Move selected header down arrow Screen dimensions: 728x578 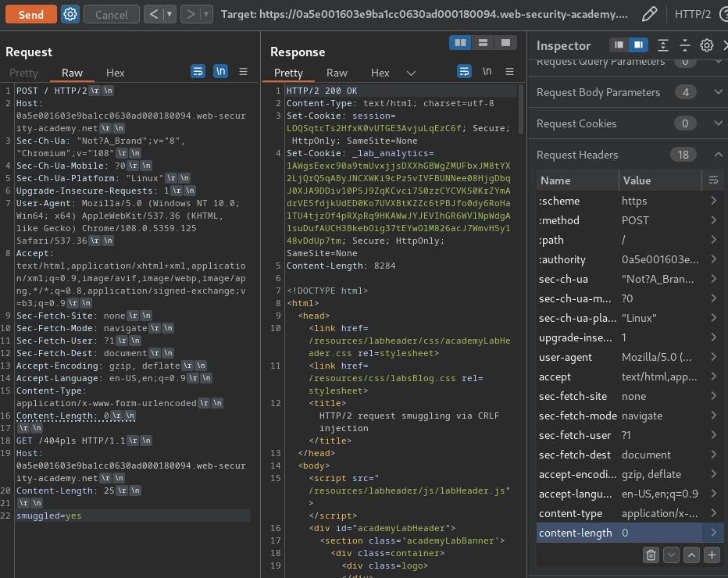(x=671, y=555)
